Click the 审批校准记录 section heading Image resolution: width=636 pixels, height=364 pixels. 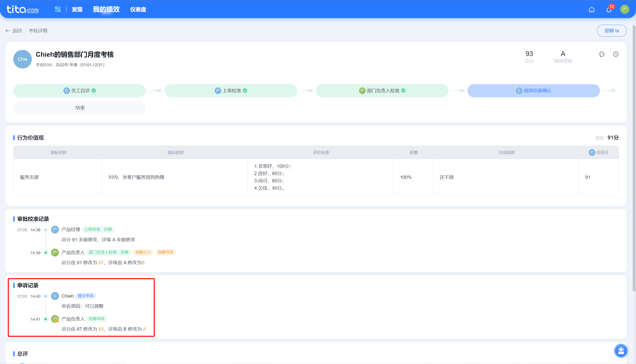coord(33,219)
